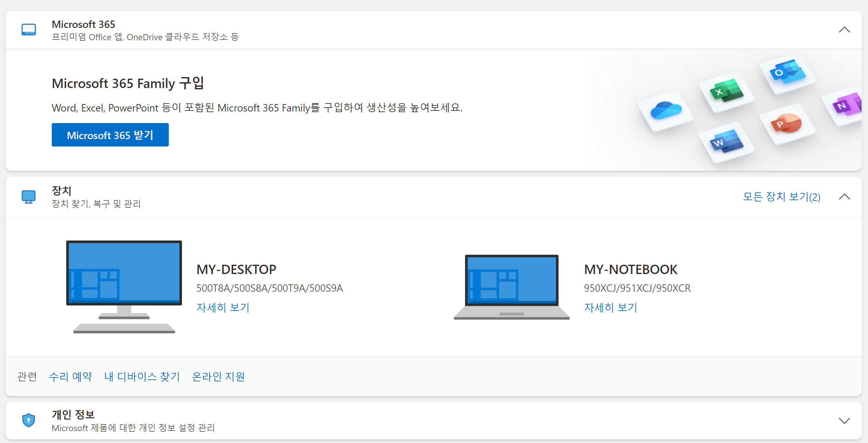868x443 pixels.
Task: Open 모든 장치 보기(2) link
Action: click(782, 197)
